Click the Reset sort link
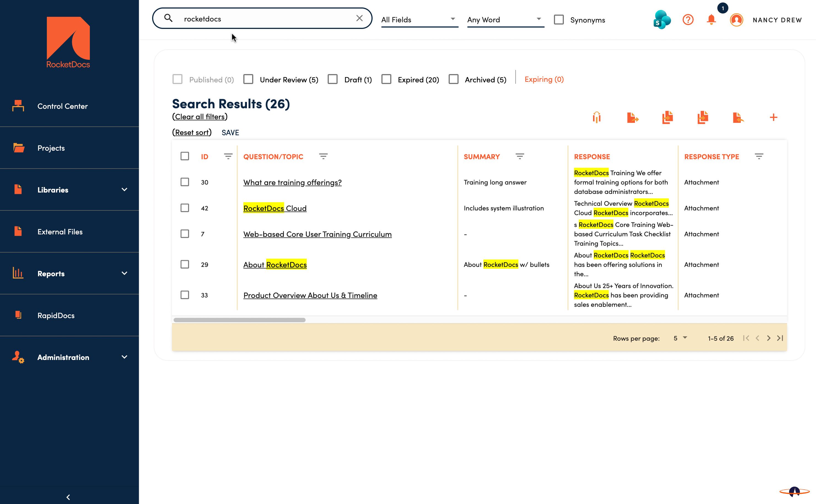Viewport: 816px width, 504px height. pos(192,132)
